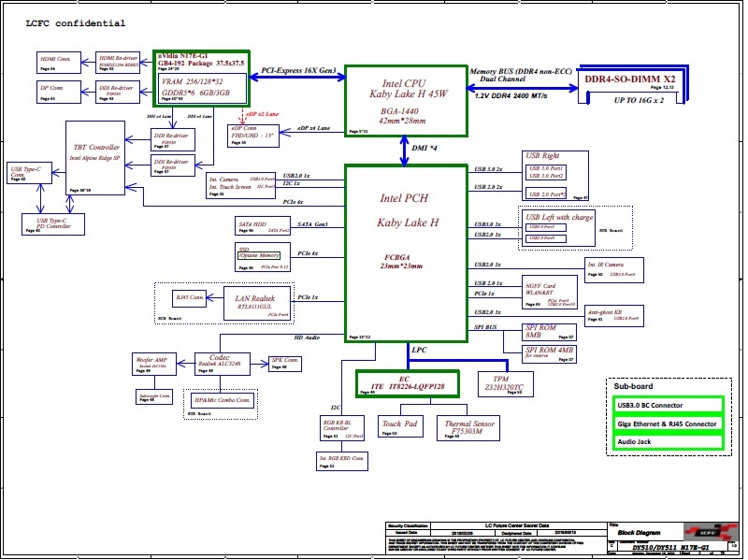Image resolution: width=748 pixels, height=560 pixels.
Task: Select the 'Intel PCH Kaby Lake H' block
Action: point(406,253)
